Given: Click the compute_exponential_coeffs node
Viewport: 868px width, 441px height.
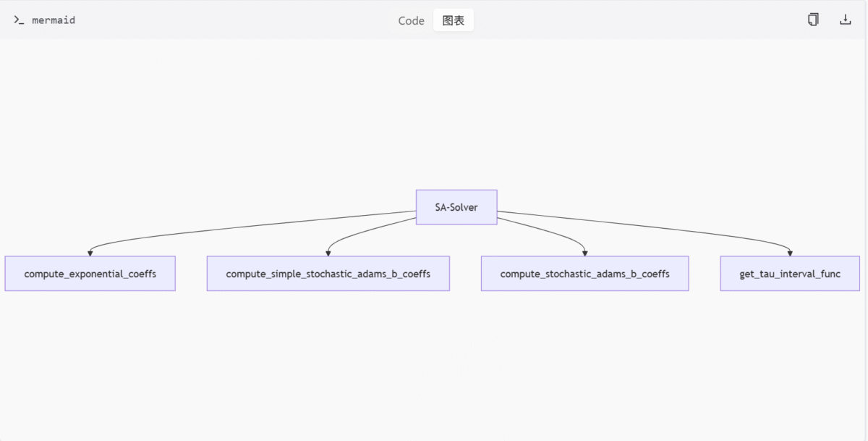Looking at the screenshot, I should tap(90, 274).
